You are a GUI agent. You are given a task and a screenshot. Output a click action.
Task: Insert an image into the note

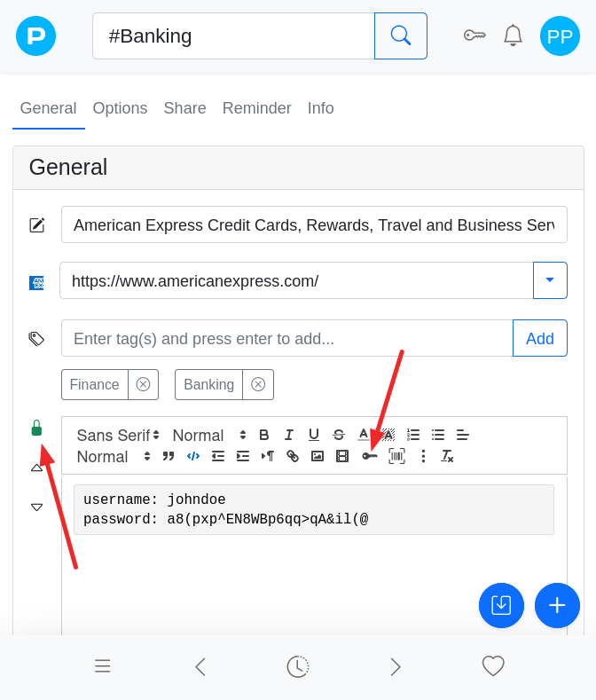(x=318, y=456)
